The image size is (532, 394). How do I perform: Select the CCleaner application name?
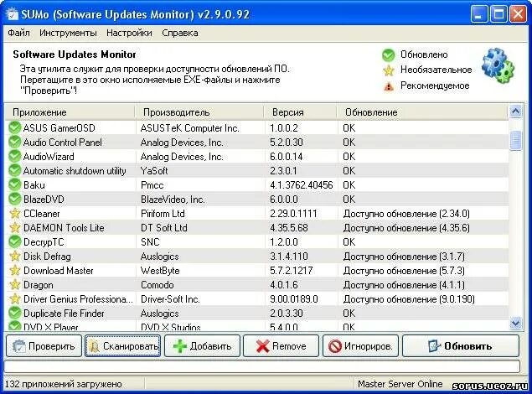[x=42, y=214]
